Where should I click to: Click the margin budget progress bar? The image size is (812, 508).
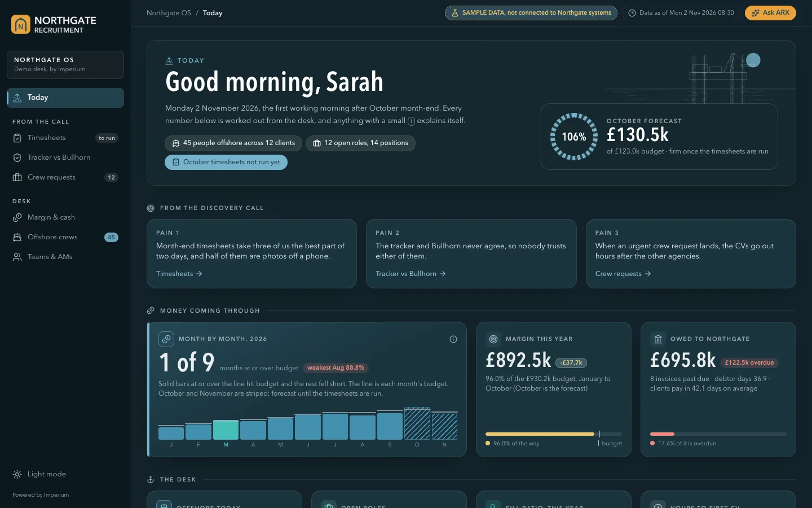pyautogui.click(x=554, y=434)
